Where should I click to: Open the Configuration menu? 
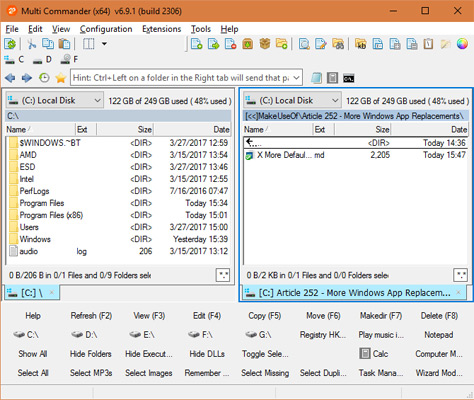pos(106,29)
